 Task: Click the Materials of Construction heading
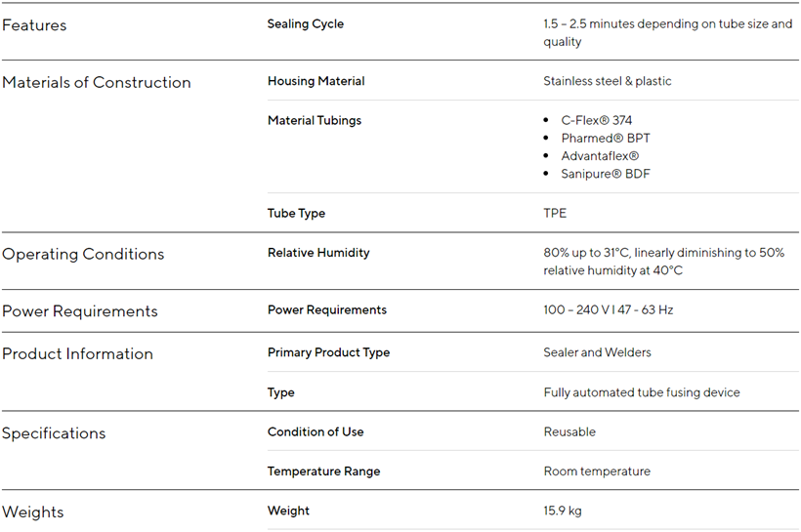[x=97, y=83]
